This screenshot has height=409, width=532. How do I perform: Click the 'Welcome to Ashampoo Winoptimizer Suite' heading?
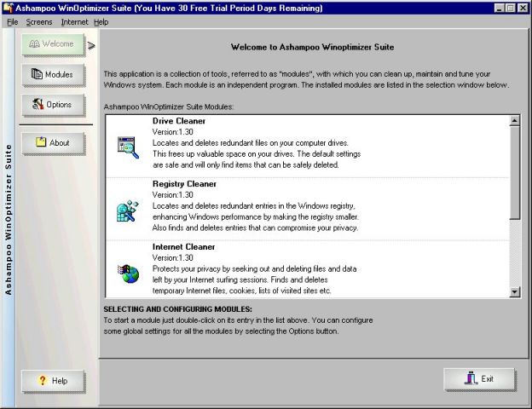coord(313,47)
